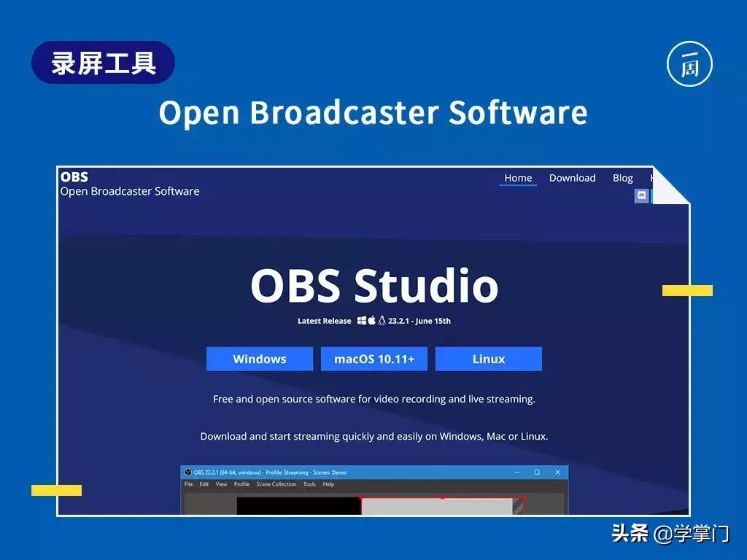Open Profile menu in OBS window
The width and height of the screenshot is (747, 560).
point(241,484)
